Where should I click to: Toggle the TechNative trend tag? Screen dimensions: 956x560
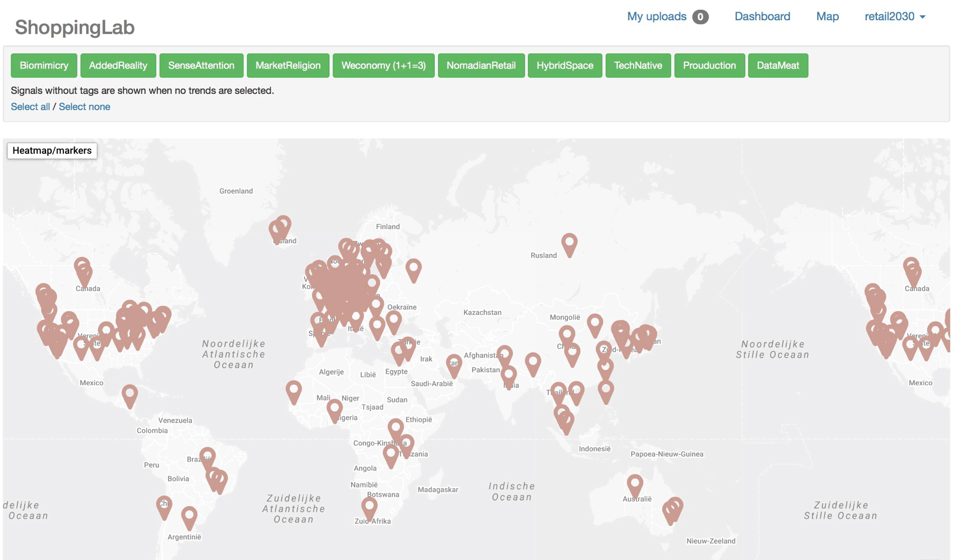point(638,66)
